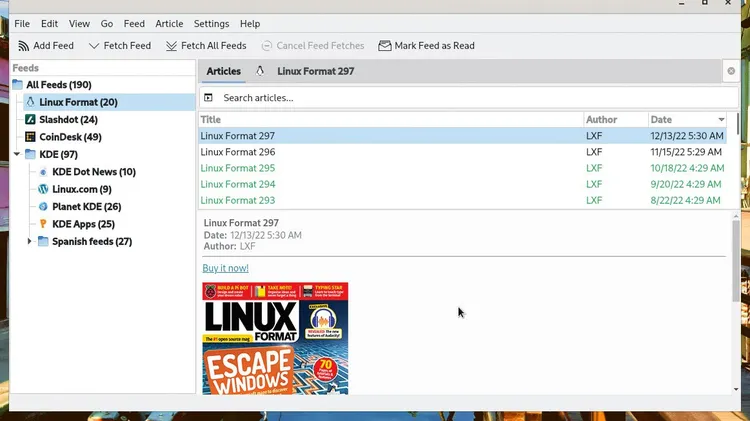The width and height of the screenshot is (750, 421).
Task: Open the Edit menu
Action: coord(49,23)
